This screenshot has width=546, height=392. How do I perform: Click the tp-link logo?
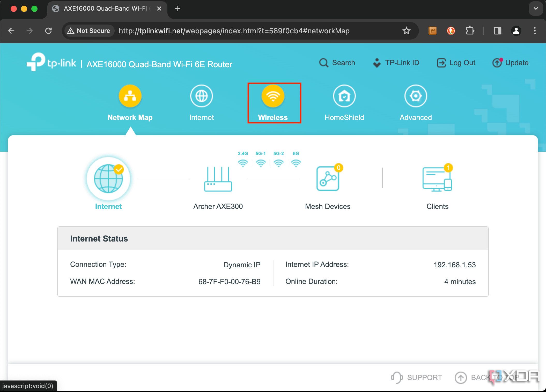point(51,62)
